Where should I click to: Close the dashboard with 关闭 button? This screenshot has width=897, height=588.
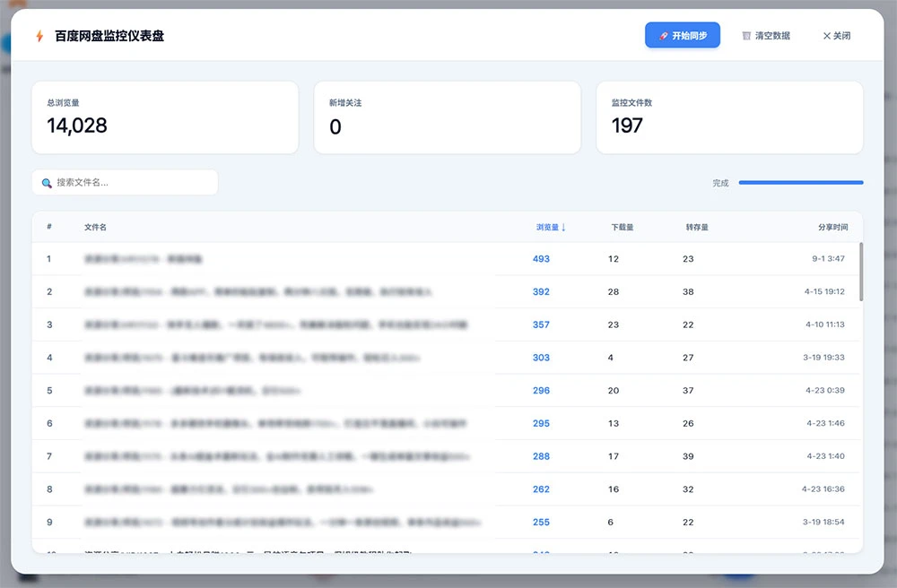tap(836, 36)
